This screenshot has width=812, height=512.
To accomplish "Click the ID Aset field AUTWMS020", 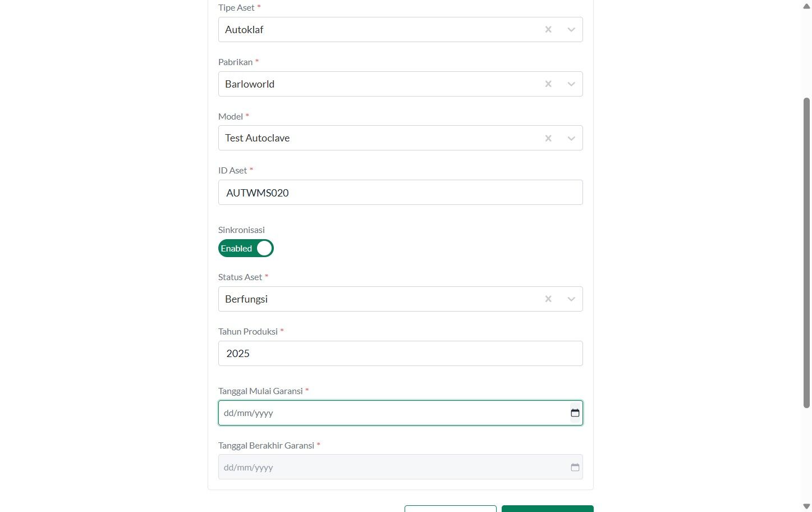I will [401, 193].
